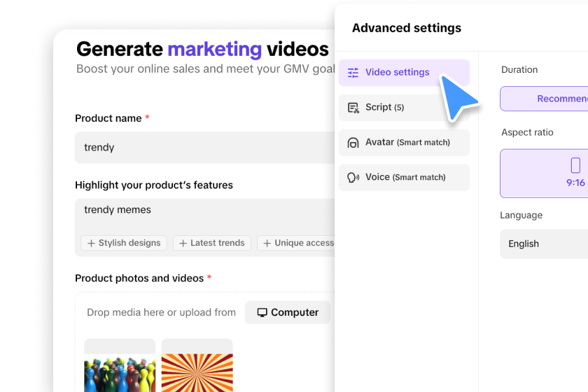588x392 pixels.
Task: Upload media from Computer
Action: (287, 313)
